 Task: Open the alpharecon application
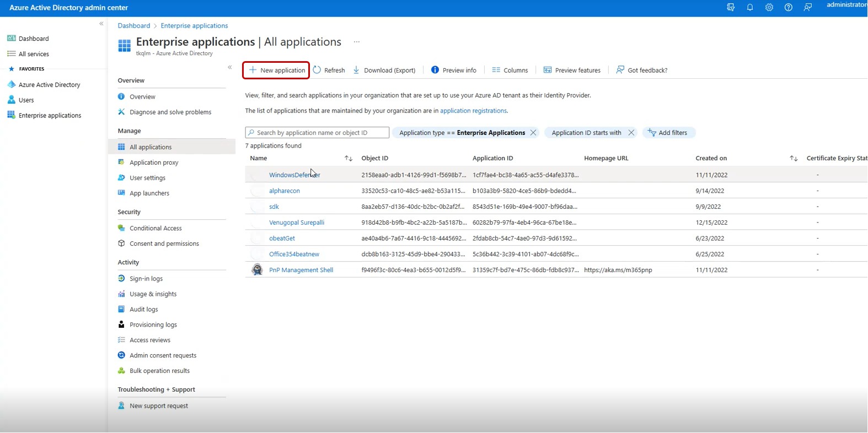pos(285,191)
